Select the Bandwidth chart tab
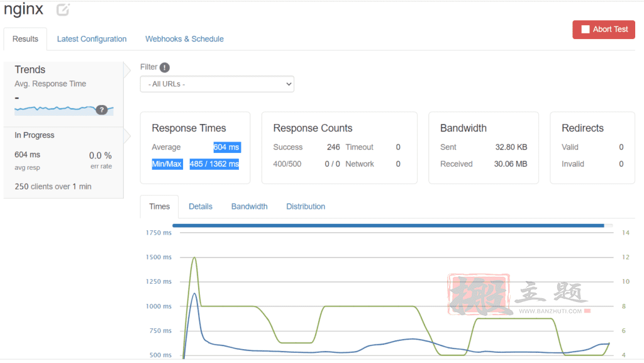This screenshot has height=363, width=644. coord(249,206)
